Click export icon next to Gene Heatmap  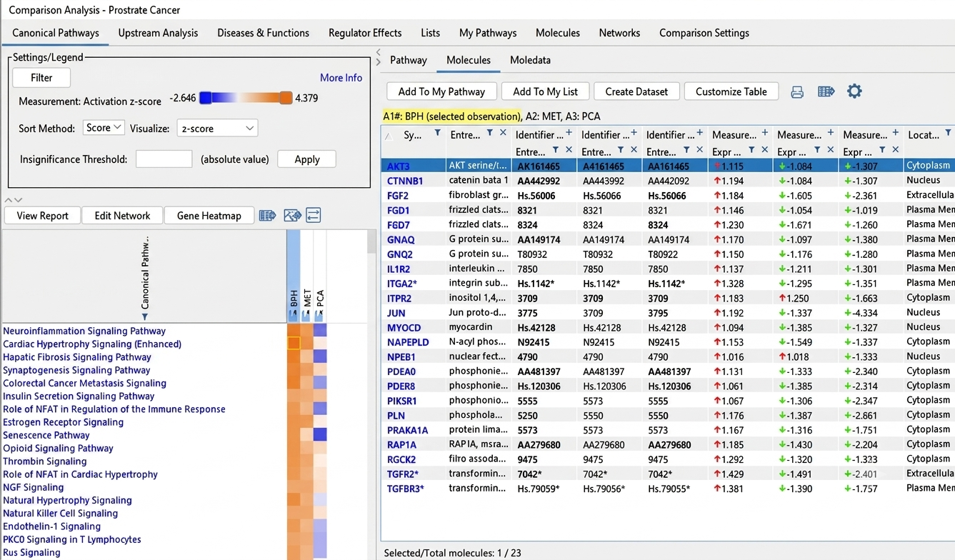(267, 216)
